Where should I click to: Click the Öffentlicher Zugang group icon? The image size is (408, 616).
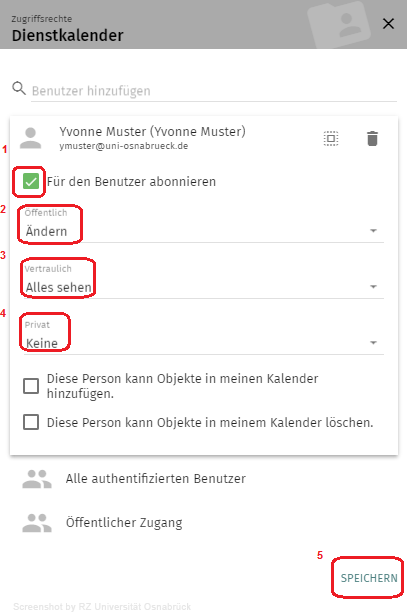tap(37, 523)
